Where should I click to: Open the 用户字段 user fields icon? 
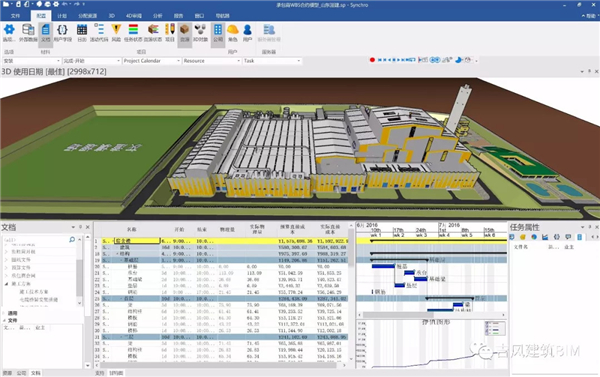(62, 33)
